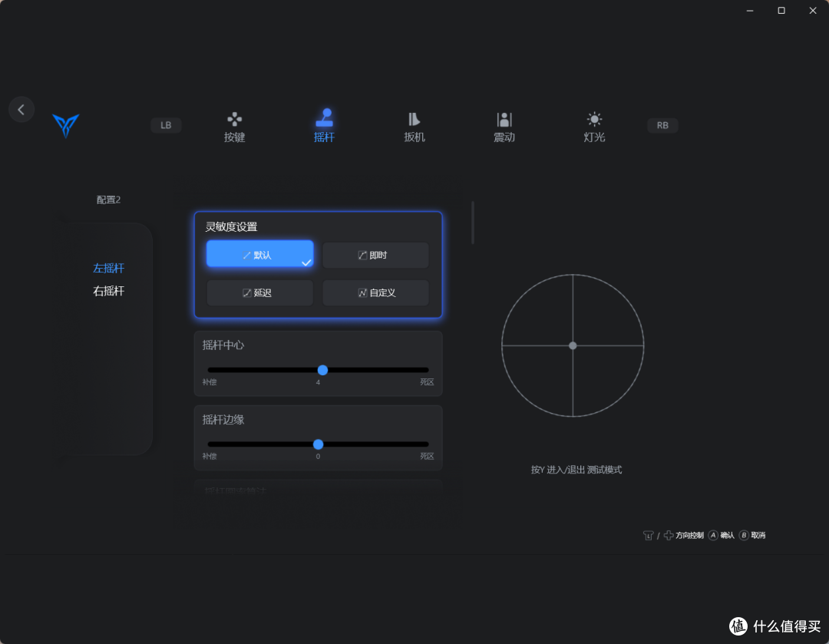Viewport: 829px width, 644px height.
Task: Click the settings panel vertical scrollbar
Action: tap(473, 223)
